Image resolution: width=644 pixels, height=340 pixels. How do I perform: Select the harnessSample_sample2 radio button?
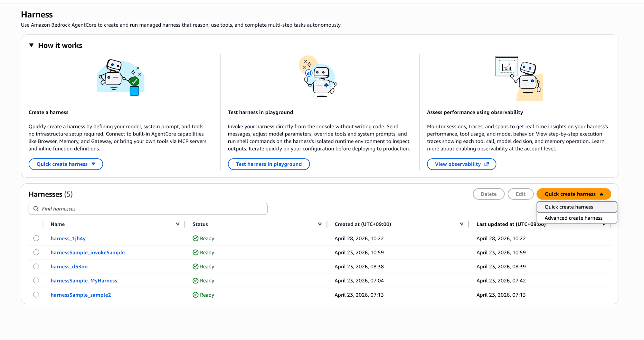pos(36,295)
